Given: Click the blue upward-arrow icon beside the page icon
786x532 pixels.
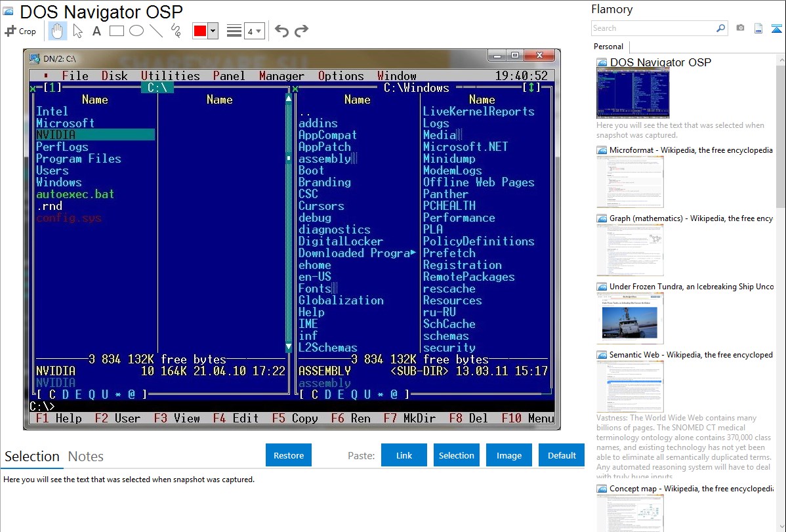Looking at the screenshot, I should coord(776,28).
